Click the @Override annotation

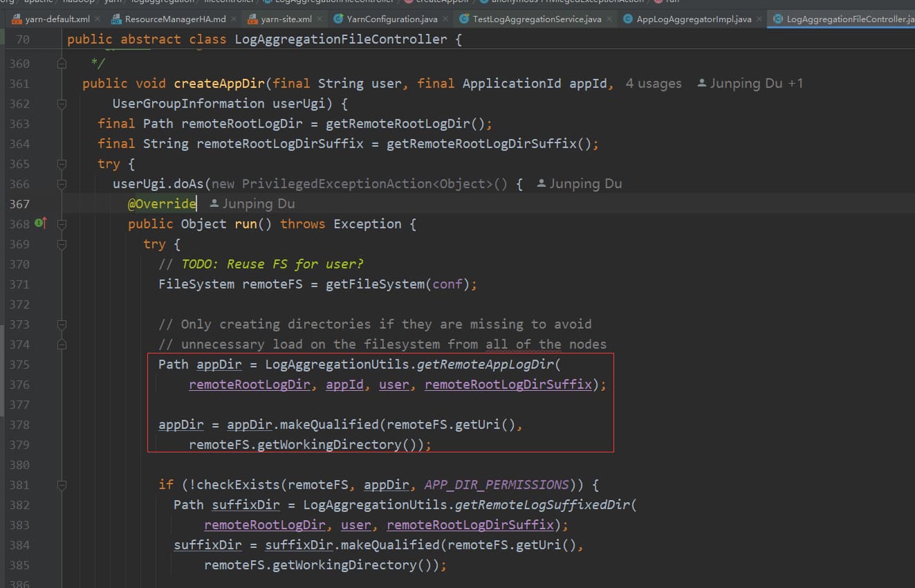162,204
